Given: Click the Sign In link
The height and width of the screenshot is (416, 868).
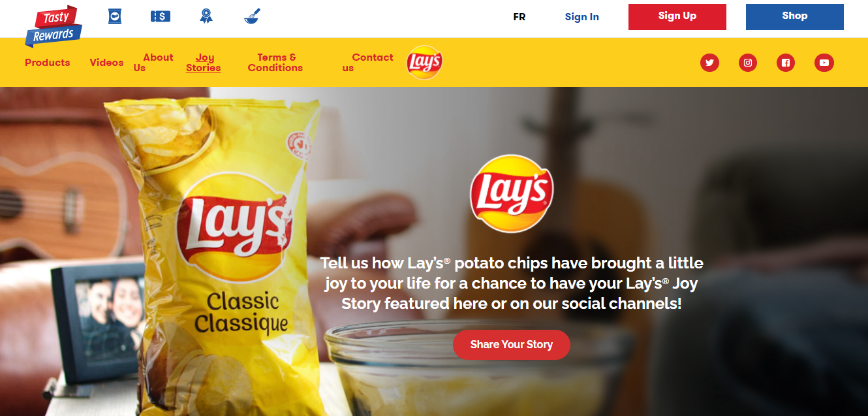Looking at the screenshot, I should [x=582, y=17].
